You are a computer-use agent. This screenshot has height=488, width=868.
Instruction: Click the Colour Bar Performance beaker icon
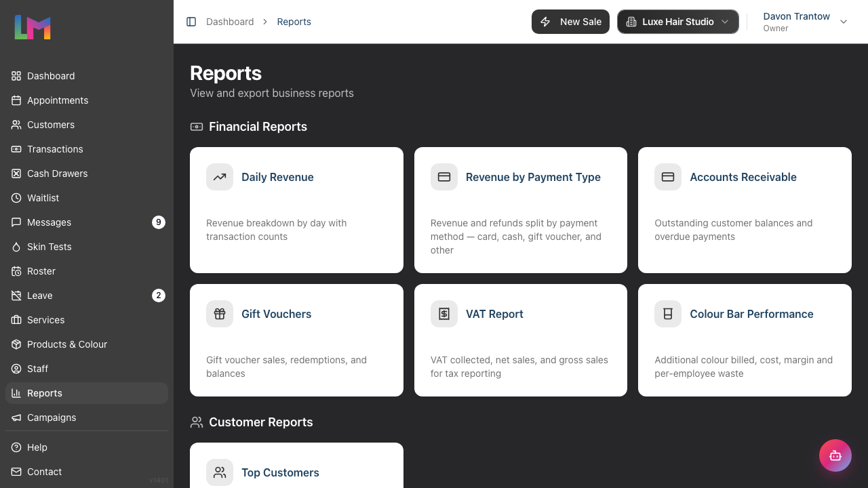click(668, 314)
